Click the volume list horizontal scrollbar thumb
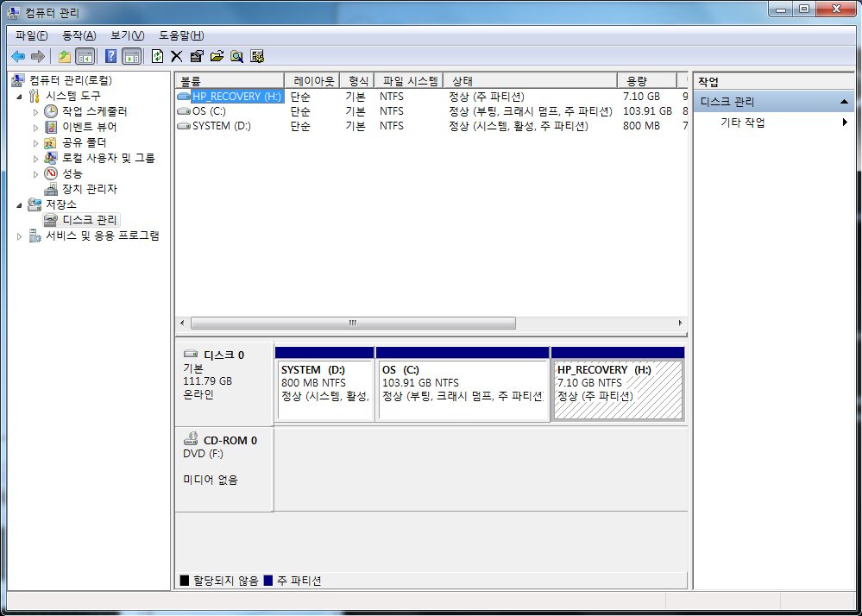The height and width of the screenshot is (616, 862). 353,324
